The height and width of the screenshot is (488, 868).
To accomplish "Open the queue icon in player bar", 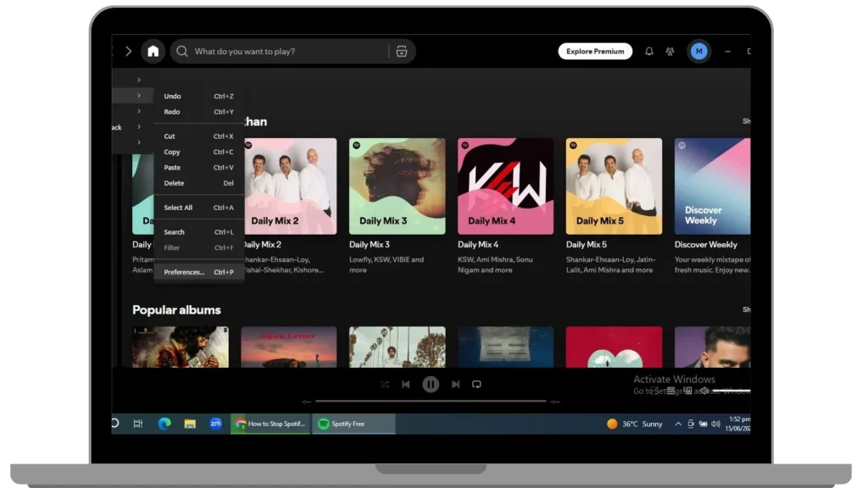I will point(671,391).
